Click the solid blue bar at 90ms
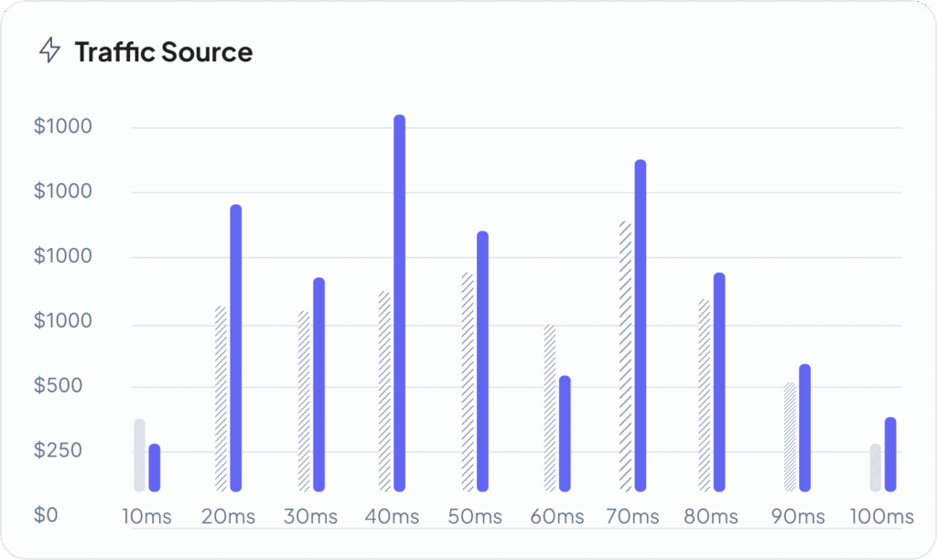Image resolution: width=937 pixels, height=560 pixels. click(x=804, y=426)
